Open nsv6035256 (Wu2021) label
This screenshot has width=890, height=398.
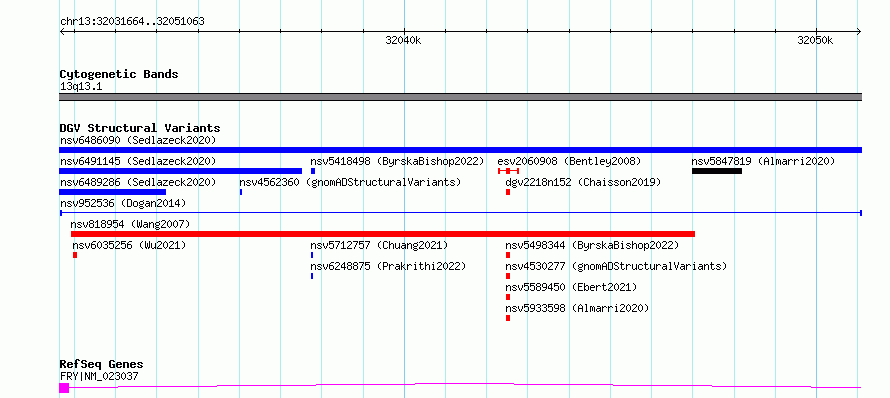pyautogui.click(x=129, y=245)
